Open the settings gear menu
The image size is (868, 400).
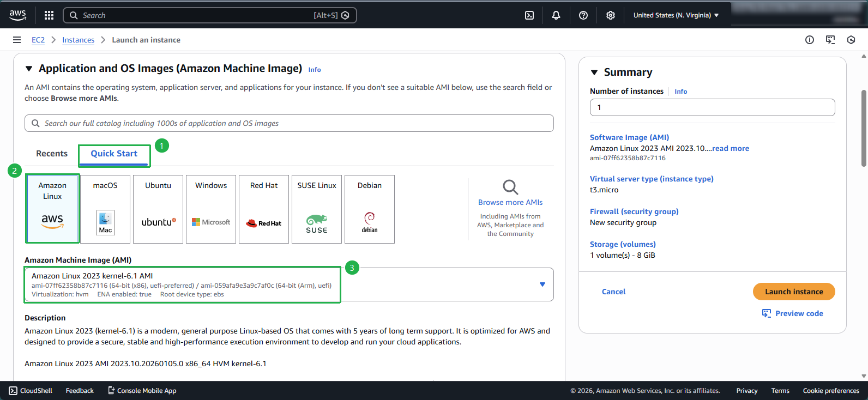[x=611, y=15]
